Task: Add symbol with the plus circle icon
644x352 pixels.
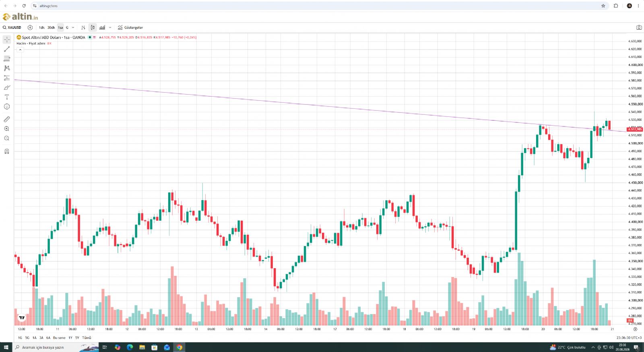Action: (30, 27)
